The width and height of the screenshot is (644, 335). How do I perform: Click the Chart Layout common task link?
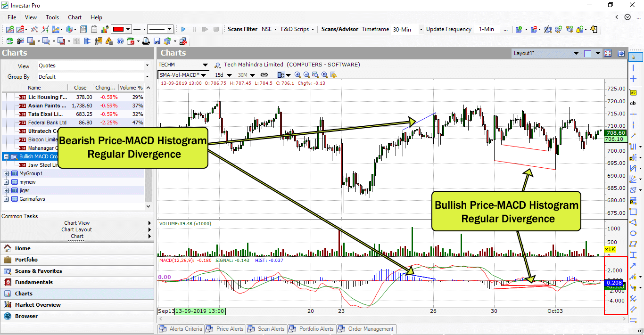(x=76, y=229)
